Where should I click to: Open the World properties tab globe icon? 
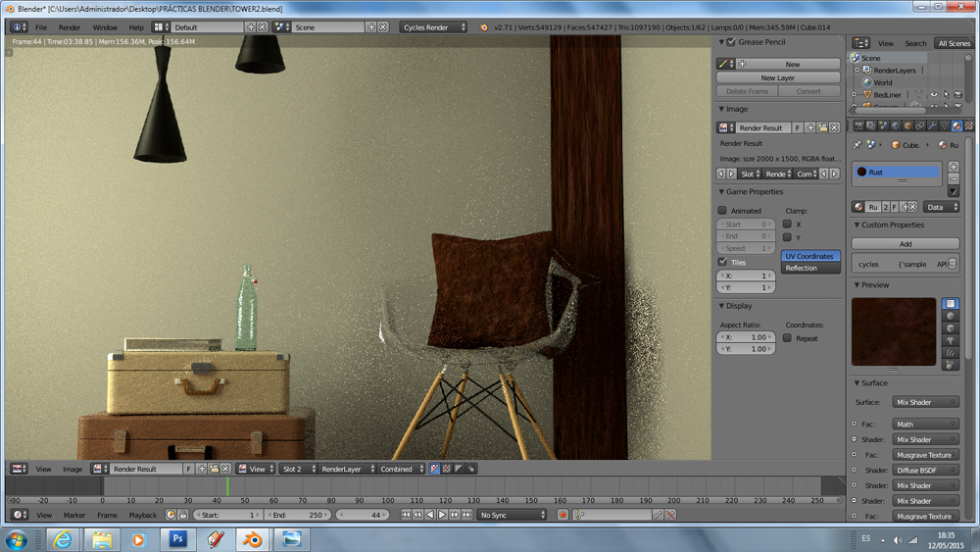[895, 125]
